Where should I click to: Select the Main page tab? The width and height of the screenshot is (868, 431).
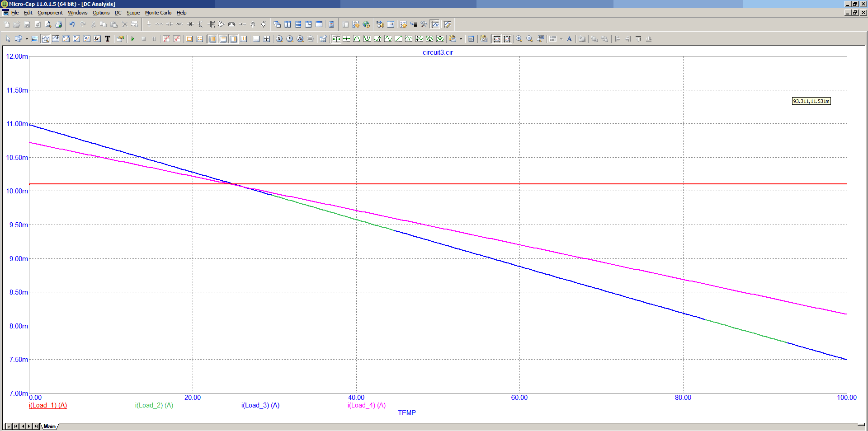(x=50, y=426)
